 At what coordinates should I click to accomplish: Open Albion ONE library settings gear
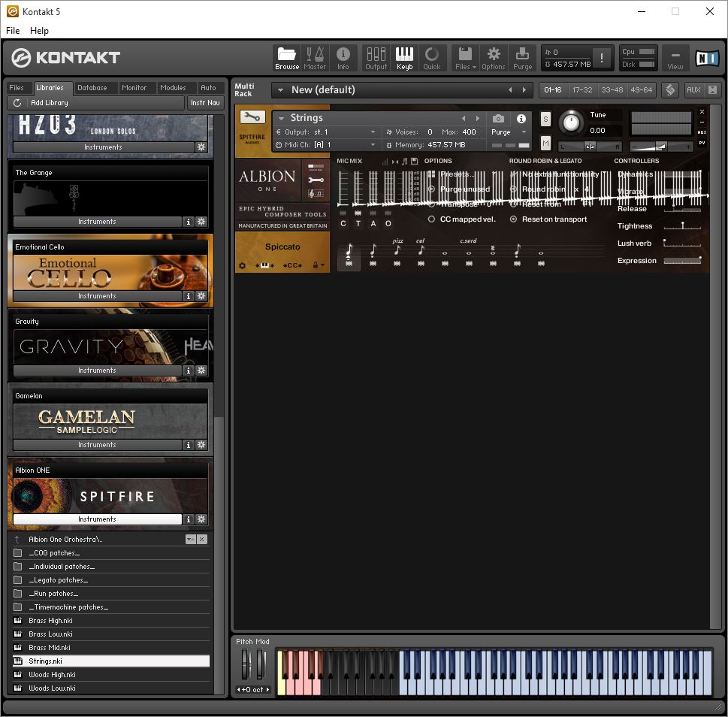[201, 519]
